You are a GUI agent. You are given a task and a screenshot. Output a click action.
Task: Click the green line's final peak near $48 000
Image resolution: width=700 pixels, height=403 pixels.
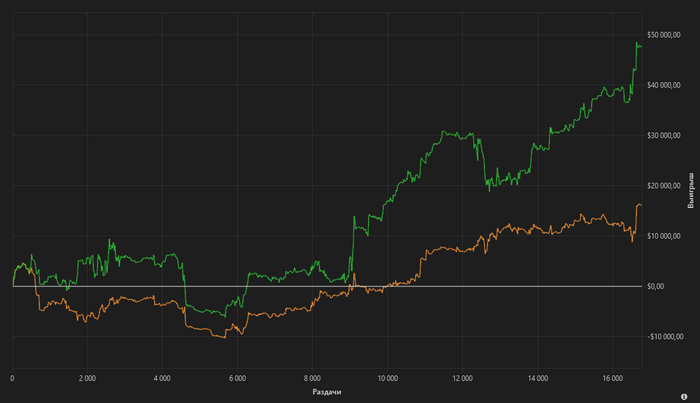pos(637,43)
